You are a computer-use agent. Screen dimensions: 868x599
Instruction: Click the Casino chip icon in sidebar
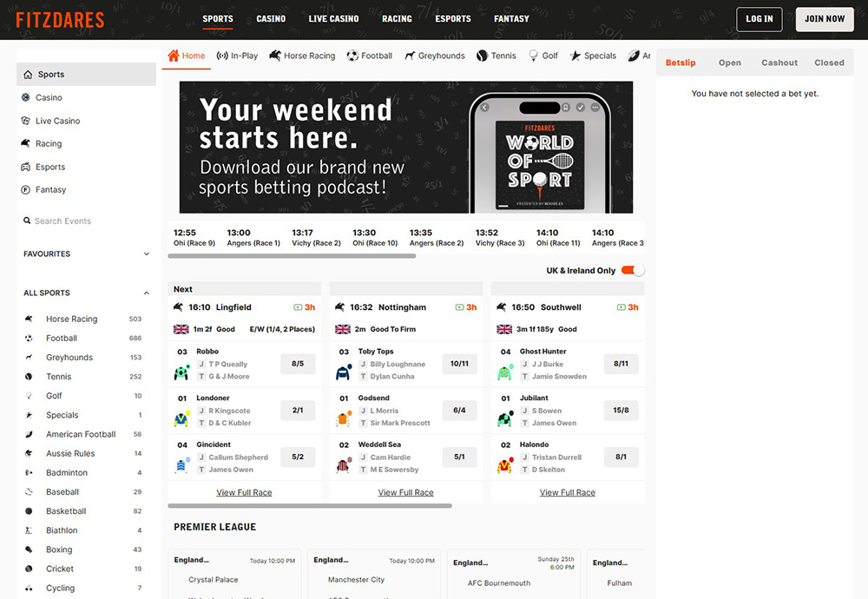pos(25,97)
